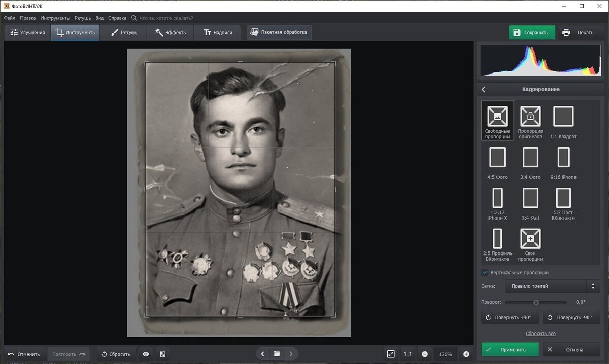Adjust the Поворот rotation slider handle
The height and width of the screenshot is (364, 609).
[536, 302]
